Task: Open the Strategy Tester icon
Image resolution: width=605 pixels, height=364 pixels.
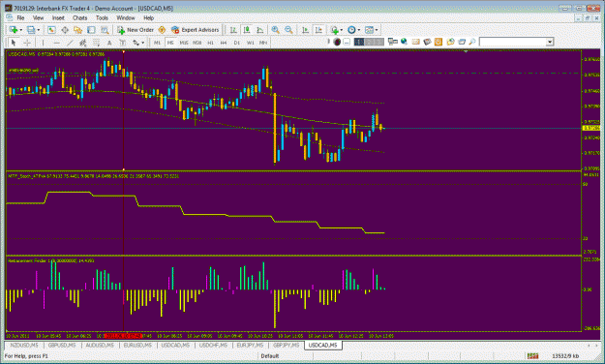Action: pyautogui.click(x=105, y=30)
